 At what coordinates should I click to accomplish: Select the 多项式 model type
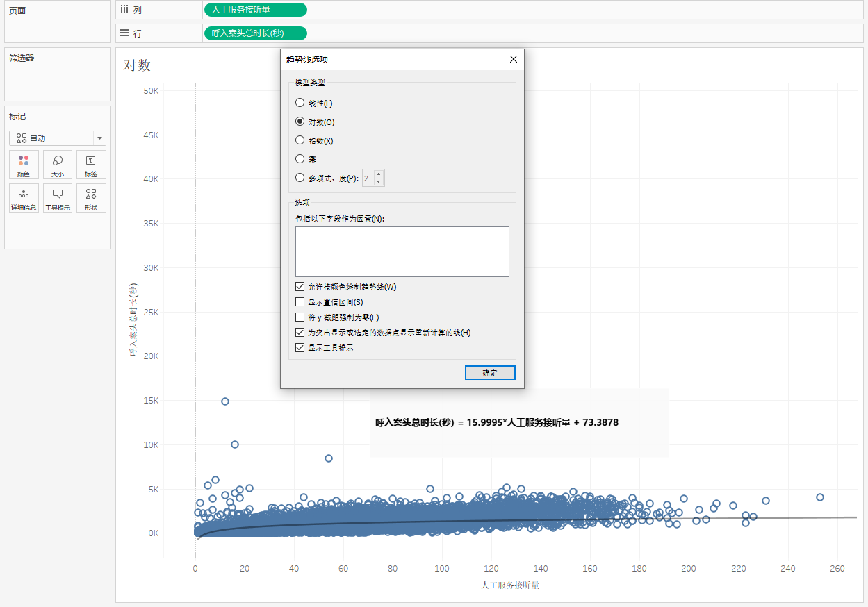[x=300, y=178]
